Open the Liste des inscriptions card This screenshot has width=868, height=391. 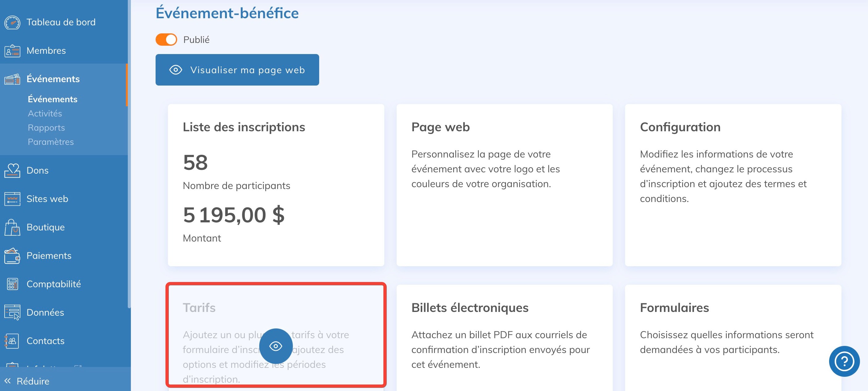(x=276, y=185)
